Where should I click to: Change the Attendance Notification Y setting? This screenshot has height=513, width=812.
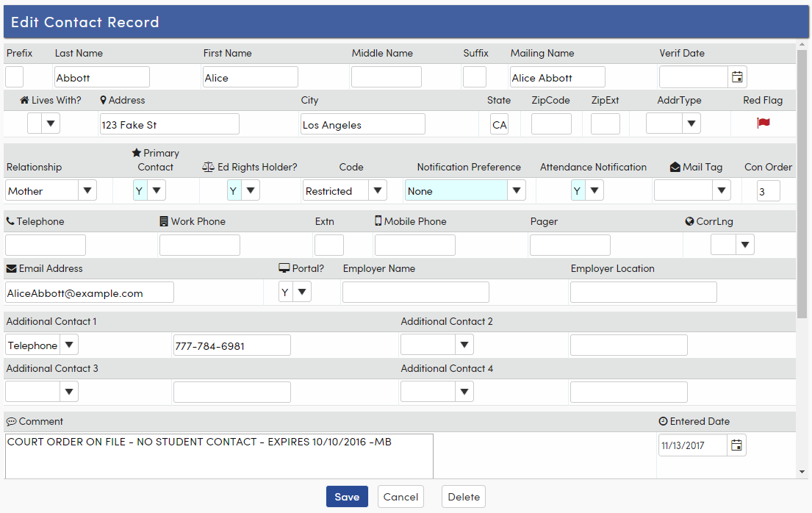594,190
